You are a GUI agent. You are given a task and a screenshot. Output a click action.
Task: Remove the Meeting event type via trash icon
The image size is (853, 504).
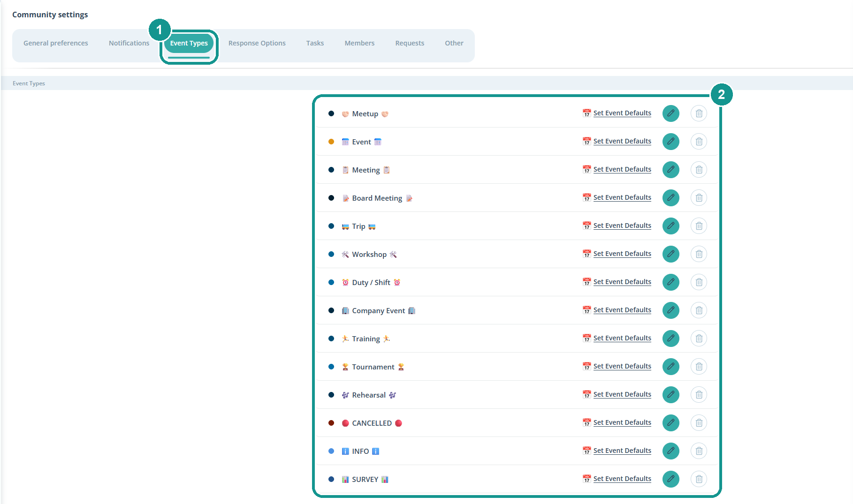[x=699, y=170]
